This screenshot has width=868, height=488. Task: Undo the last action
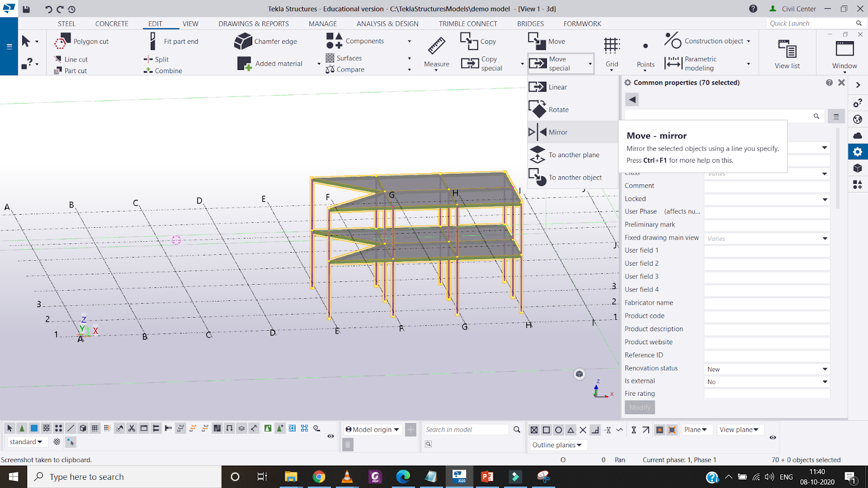coord(48,9)
